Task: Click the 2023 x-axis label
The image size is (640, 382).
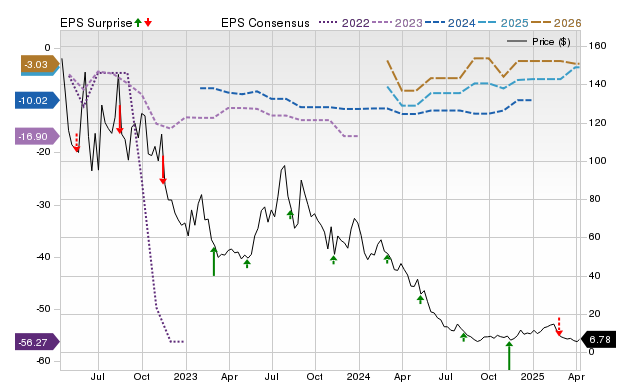Action: [185, 376]
